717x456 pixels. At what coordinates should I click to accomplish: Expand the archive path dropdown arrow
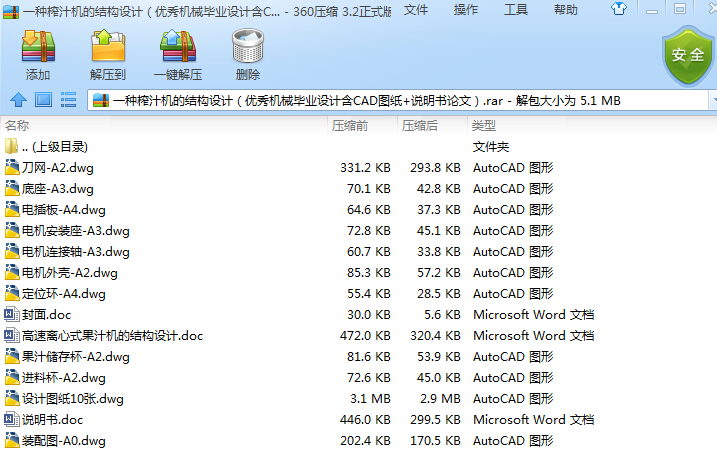[712, 100]
